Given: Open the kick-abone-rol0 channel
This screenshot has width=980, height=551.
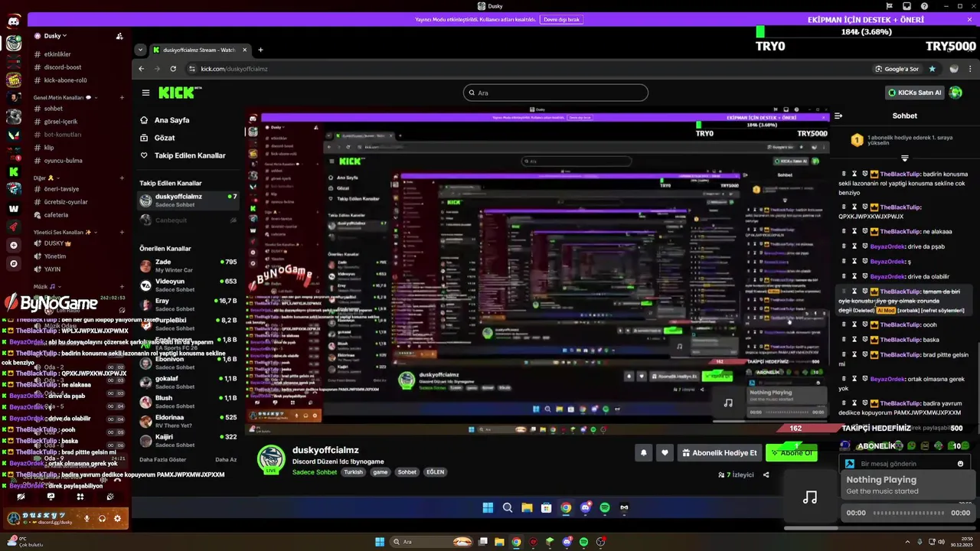Looking at the screenshot, I should tap(65, 80).
